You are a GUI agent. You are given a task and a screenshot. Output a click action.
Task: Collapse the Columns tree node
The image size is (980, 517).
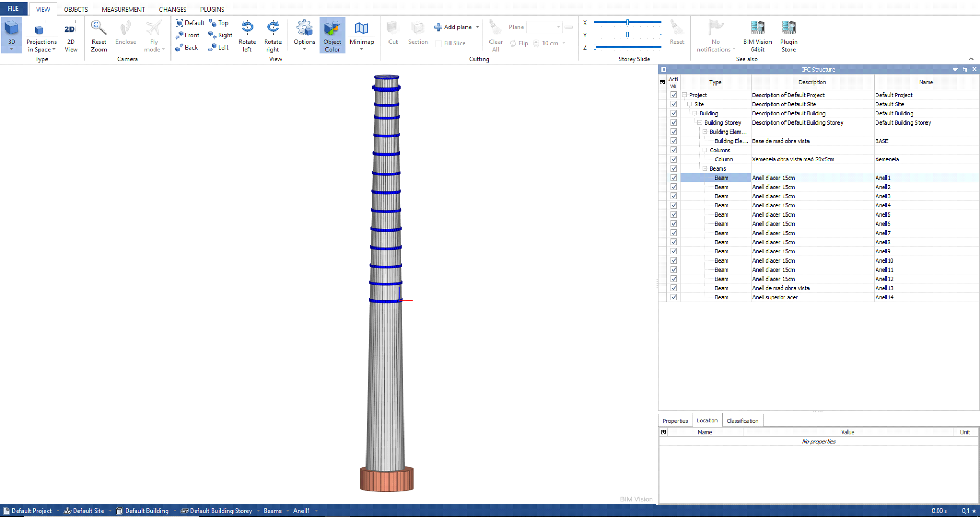[705, 150]
